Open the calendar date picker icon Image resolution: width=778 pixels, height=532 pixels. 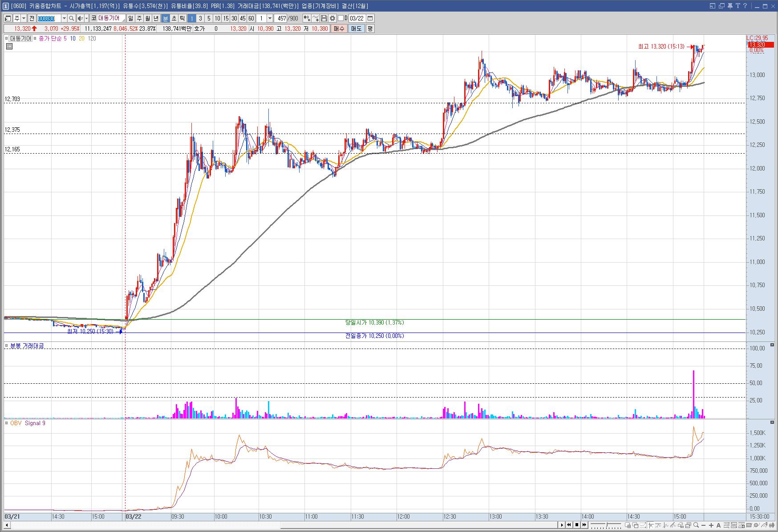coord(370,18)
